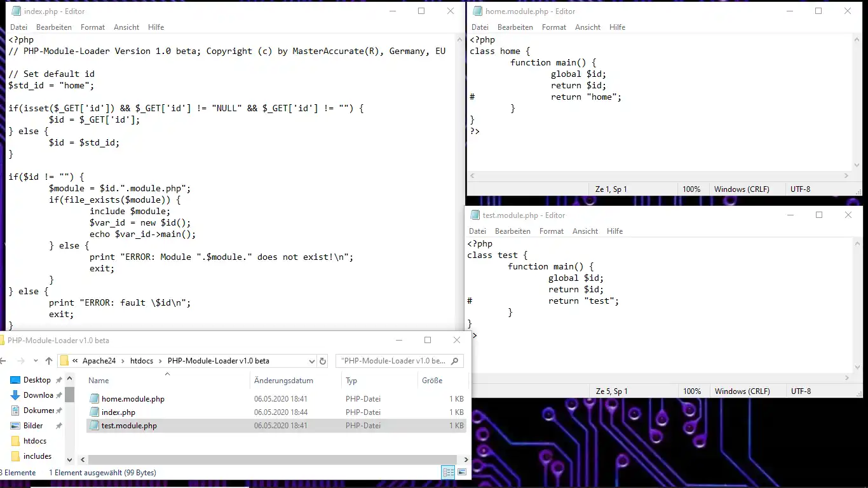Screen dimensions: 868x488
Task: Open Format menu in test.module.php editor
Action: point(552,231)
